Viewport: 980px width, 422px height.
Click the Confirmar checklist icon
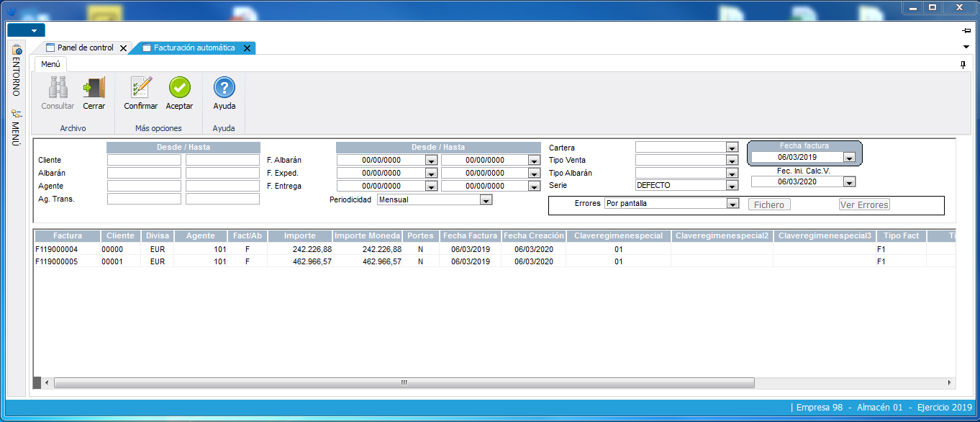click(x=141, y=88)
